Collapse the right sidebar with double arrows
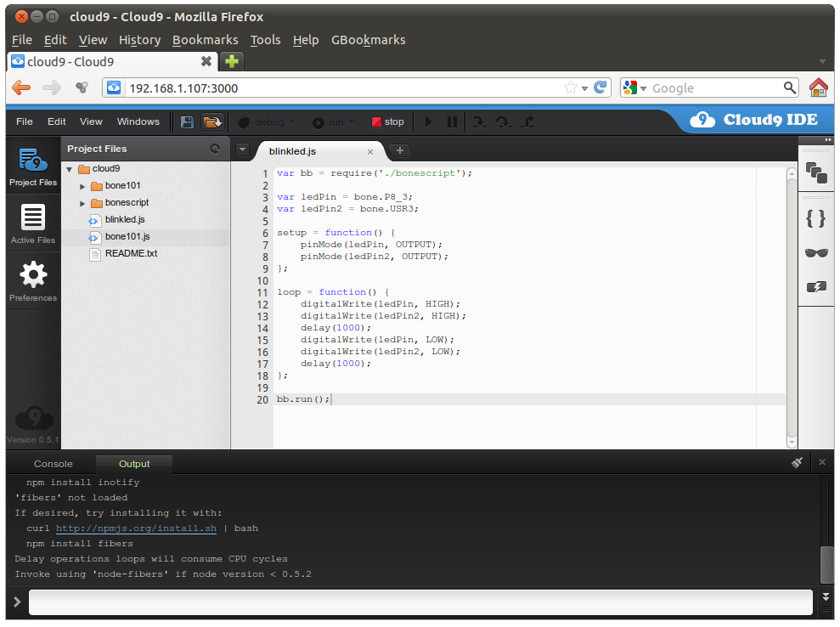This screenshot has height=627, width=840. point(828,140)
